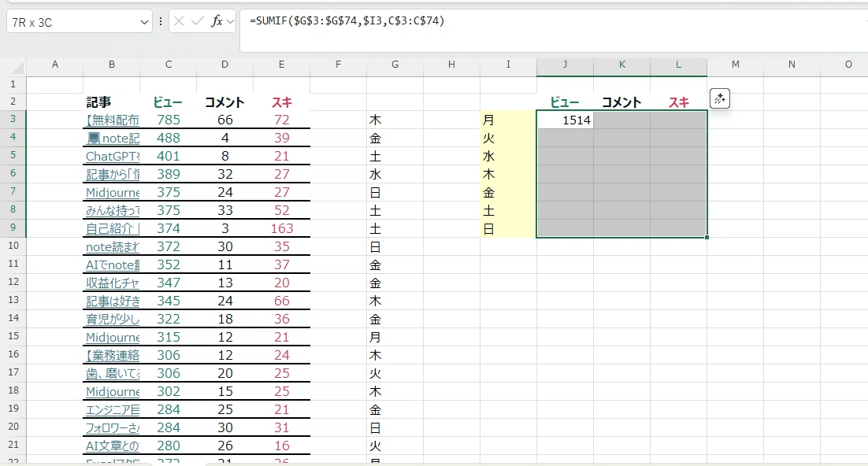This screenshot has width=868, height=466.
Task: Select column D header
Action: click(x=224, y=65)
